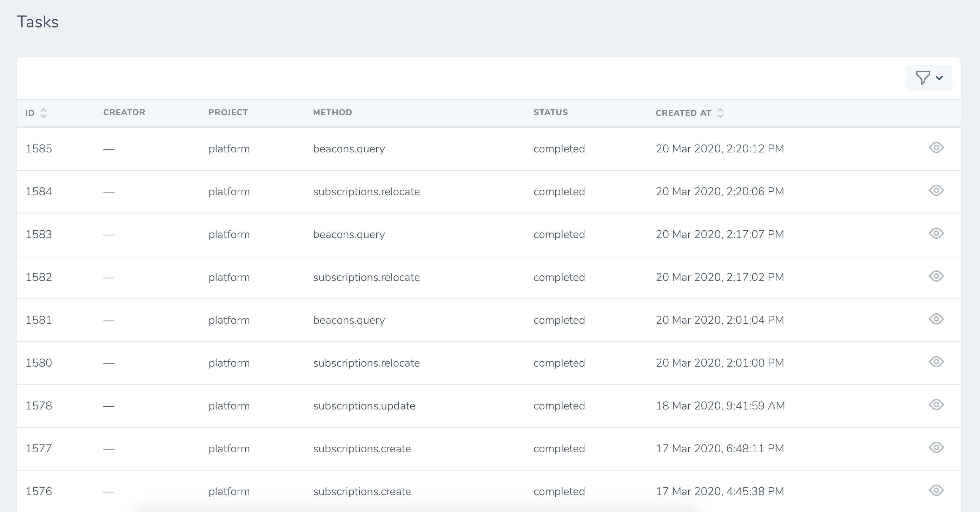Select the METHOD column header
980x512 pixels.
[x=332, y=112]
